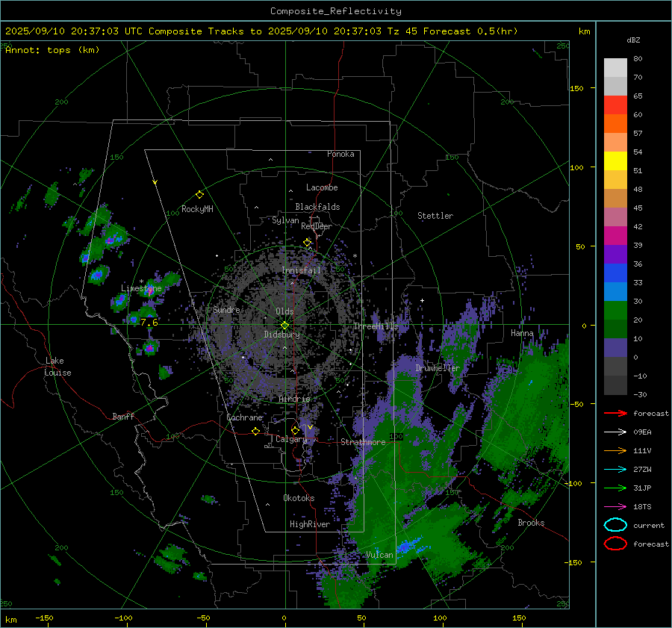Select the yellow diamond marker above Calgary

click(295, 430)
